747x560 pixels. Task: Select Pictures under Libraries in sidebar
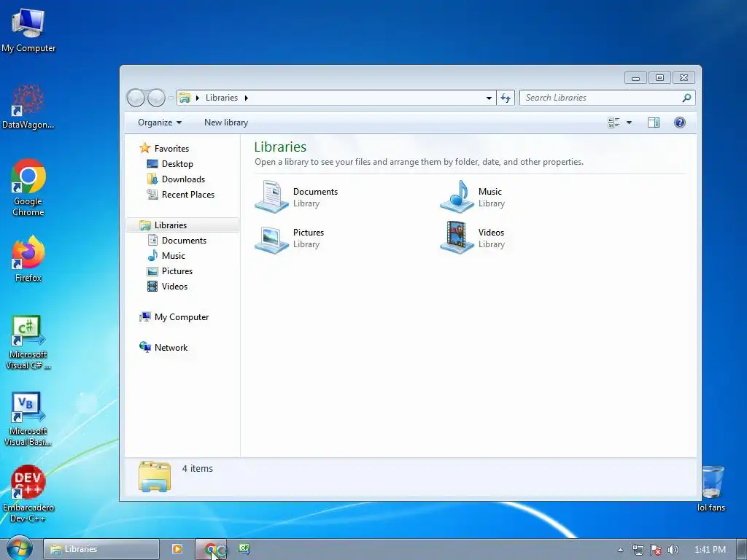(170, 271)
